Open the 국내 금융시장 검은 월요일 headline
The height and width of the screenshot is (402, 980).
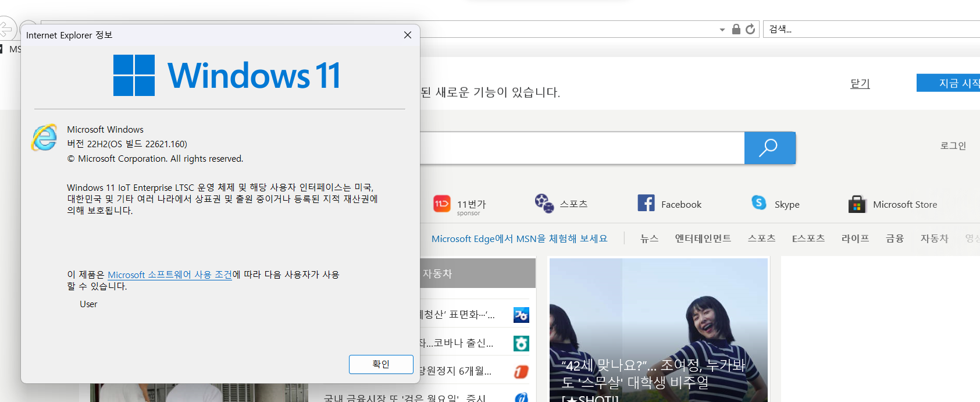coord(405,398)
